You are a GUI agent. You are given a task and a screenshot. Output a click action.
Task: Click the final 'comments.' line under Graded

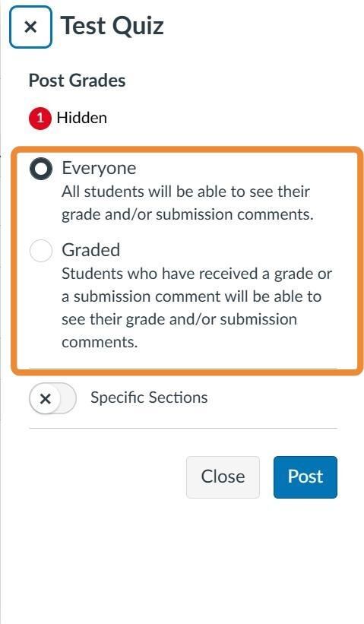tap(100, 343)
